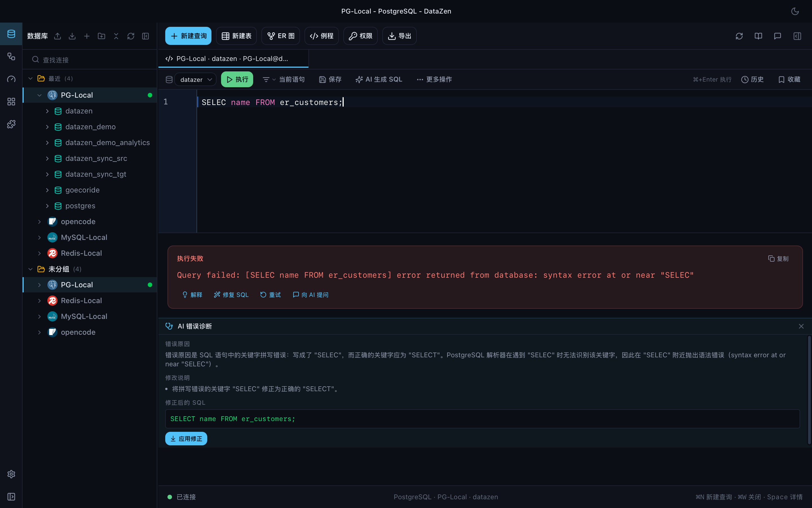The width and height of the screenshot is (812, 508).
Task: Select Redis-Local under 未分组
Action: (x=90, y=300)
